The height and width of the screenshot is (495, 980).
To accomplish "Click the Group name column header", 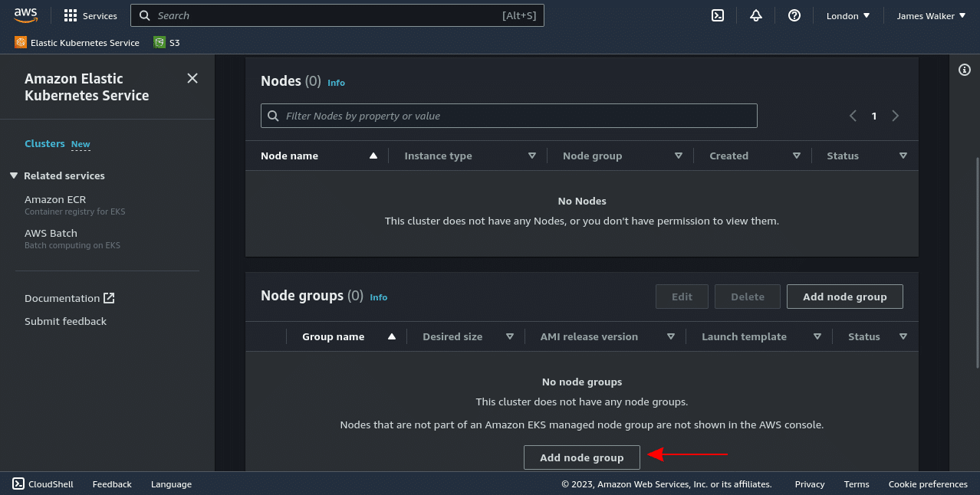I will pyautogui.click(x=333, y=336).
